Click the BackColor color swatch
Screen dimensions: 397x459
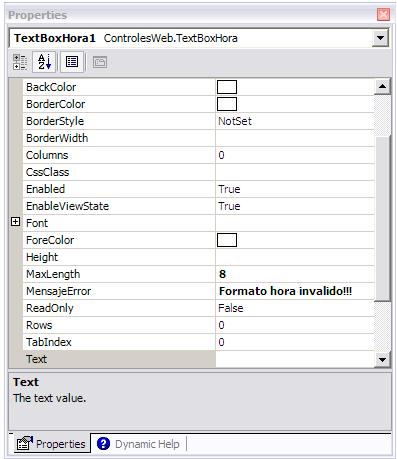(x=227, y=87)
